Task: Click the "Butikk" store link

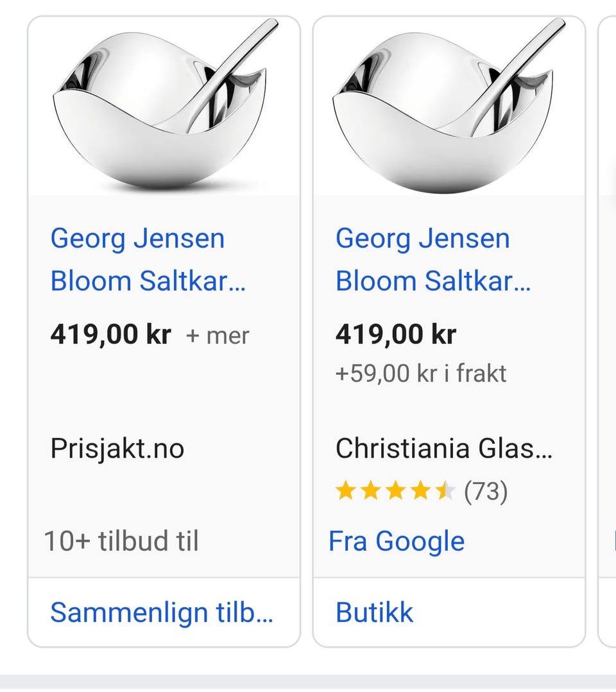Action: point(375,612)
